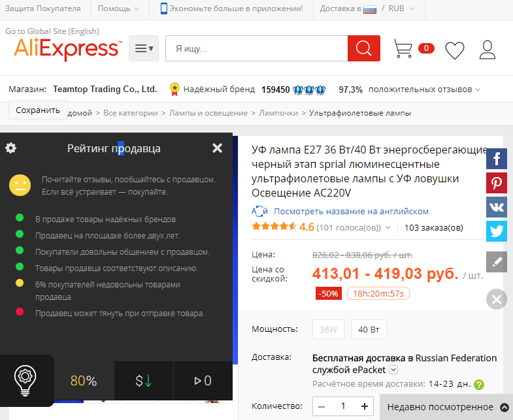The image size is (513, 420).
Task: Focus the 'Я ищу...' search field
Action: click(x=256, y=48)
